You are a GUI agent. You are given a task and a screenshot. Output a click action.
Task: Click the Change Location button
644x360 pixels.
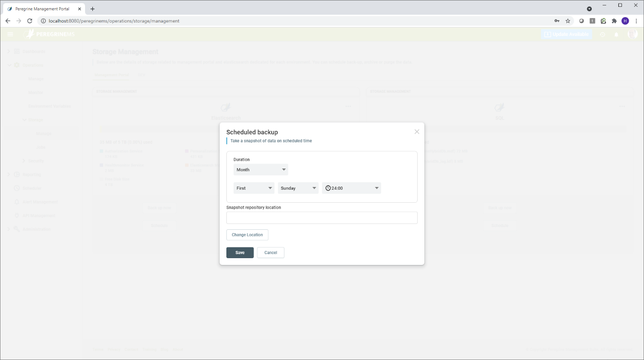247,235
